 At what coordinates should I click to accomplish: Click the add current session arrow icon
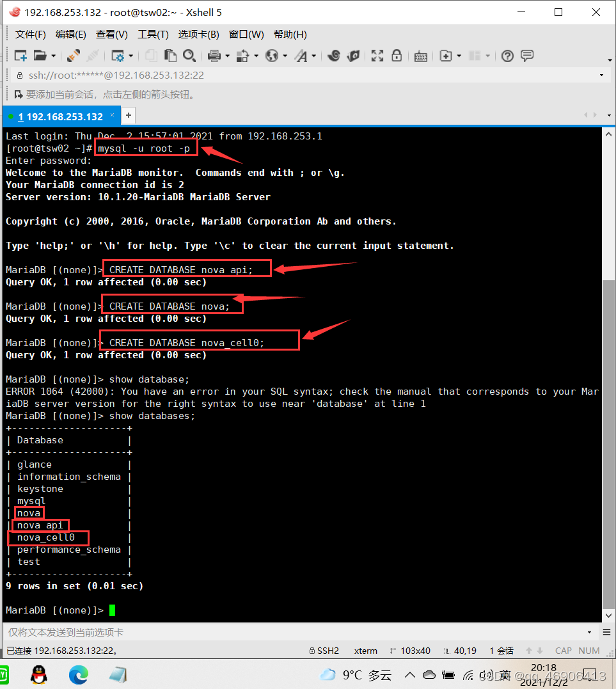pos(19,95)
